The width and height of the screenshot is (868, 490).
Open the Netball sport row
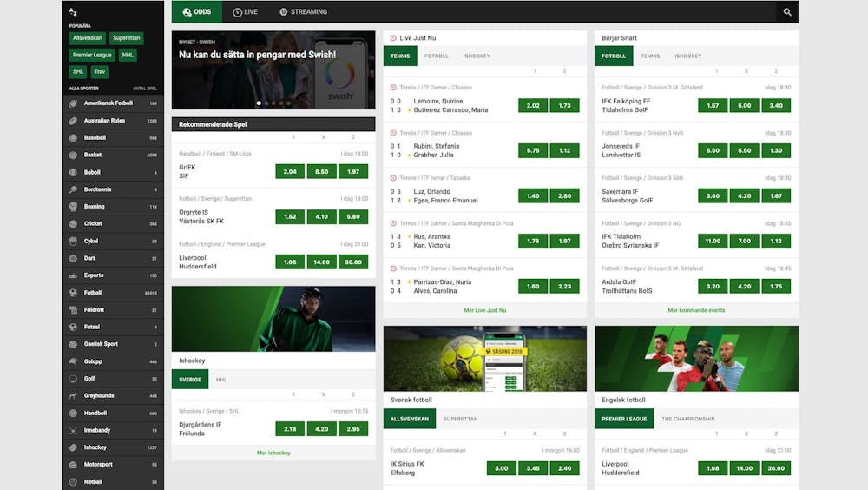(113, 481)
